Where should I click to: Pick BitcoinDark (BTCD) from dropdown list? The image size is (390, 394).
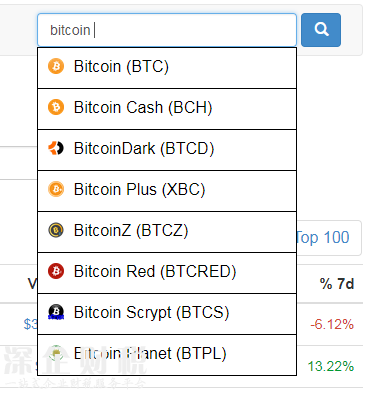click(167, 150)
